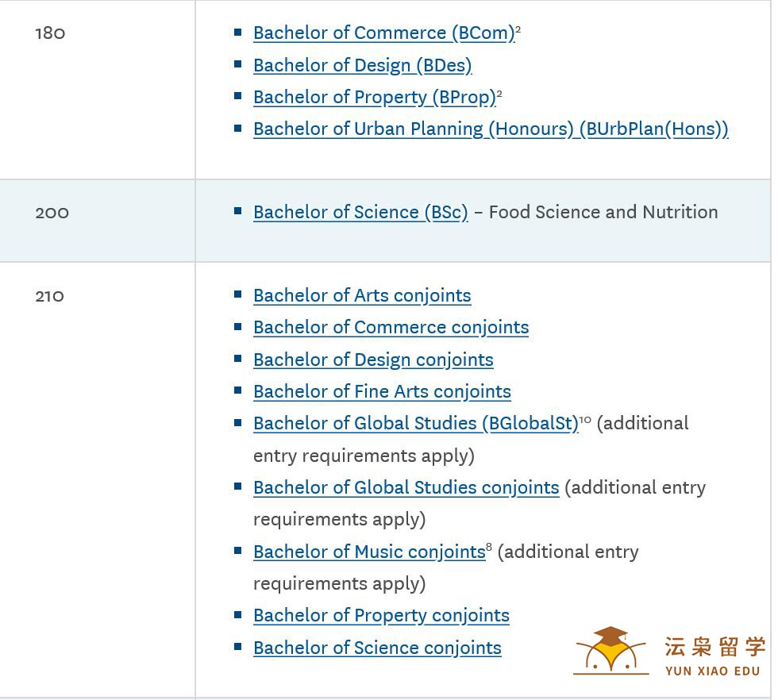Open Bachelor of Fine Arts conjoints link
778x700 pixels.
coord(382,391)
